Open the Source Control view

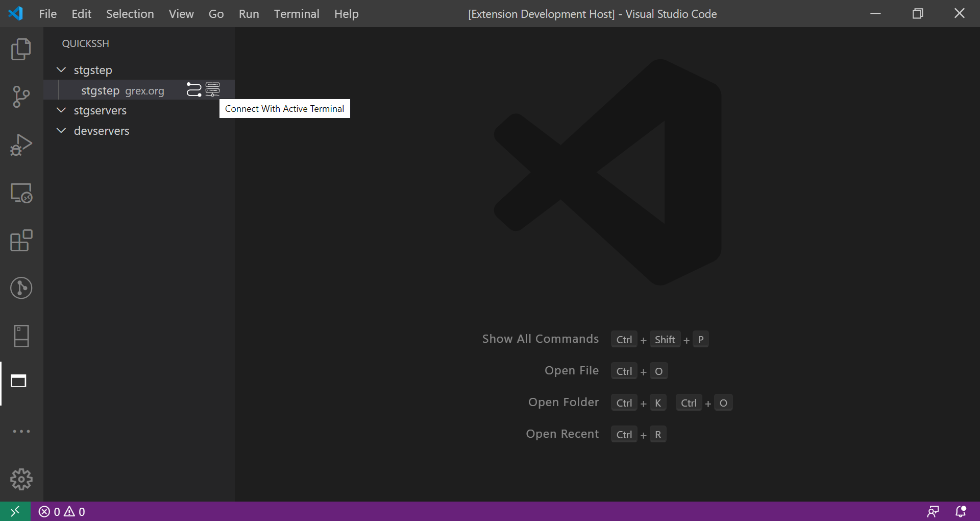pos(21,97)
